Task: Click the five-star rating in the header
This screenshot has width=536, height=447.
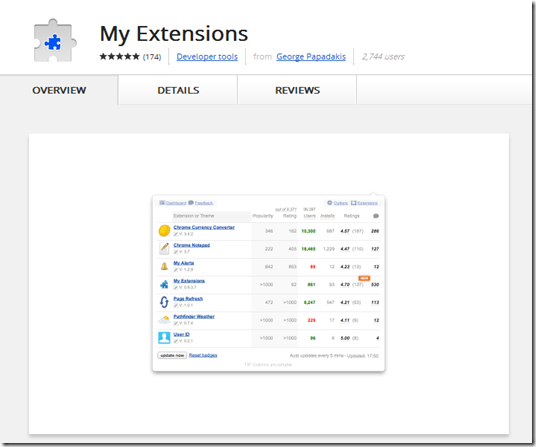Action: coord(119,56)
